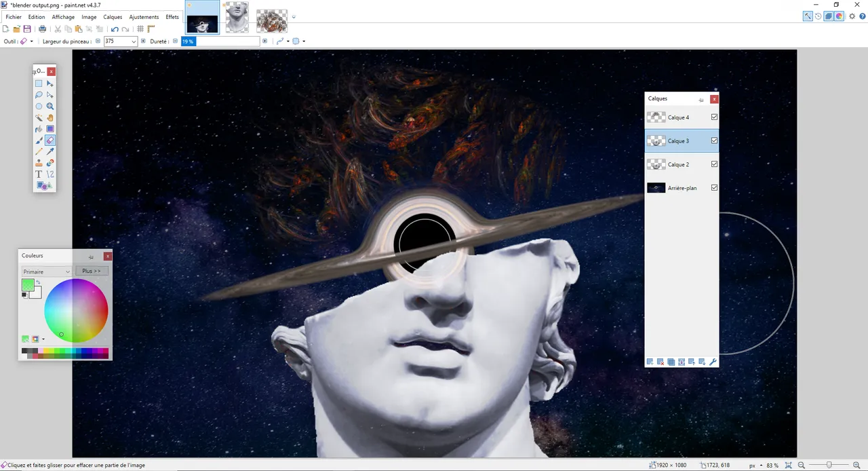Decrease brush width with minus button
The image size is (868, 471).
coord(98,41)
